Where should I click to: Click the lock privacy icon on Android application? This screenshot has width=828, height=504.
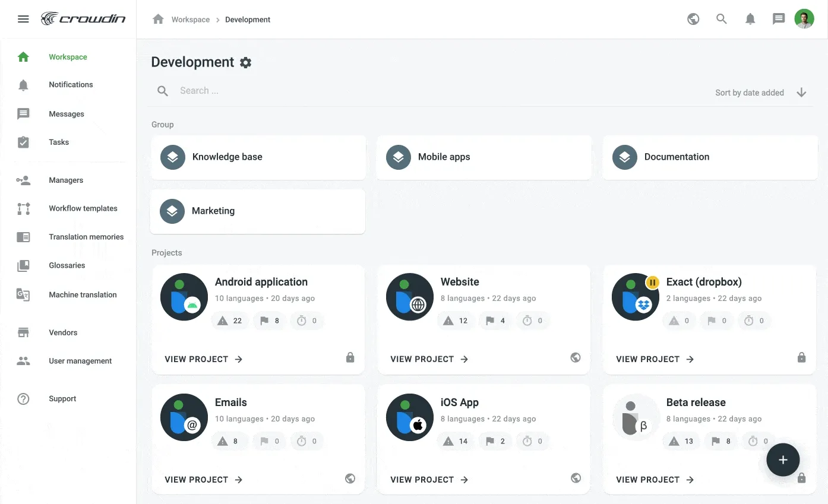(350, 357)
